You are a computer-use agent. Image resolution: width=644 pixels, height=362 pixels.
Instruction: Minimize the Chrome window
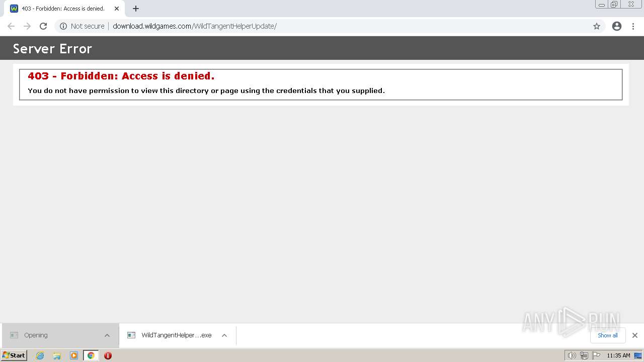[602, 5]
